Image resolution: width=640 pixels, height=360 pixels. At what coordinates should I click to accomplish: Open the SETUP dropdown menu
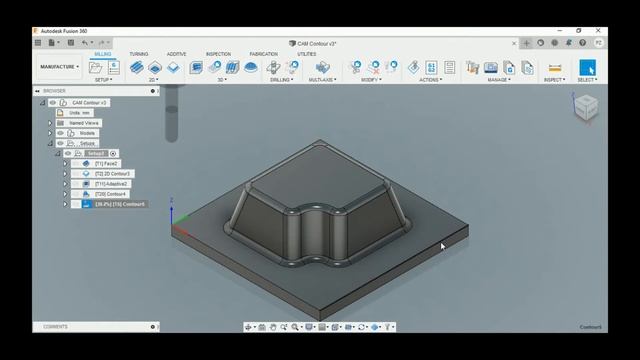coord(103,80)
